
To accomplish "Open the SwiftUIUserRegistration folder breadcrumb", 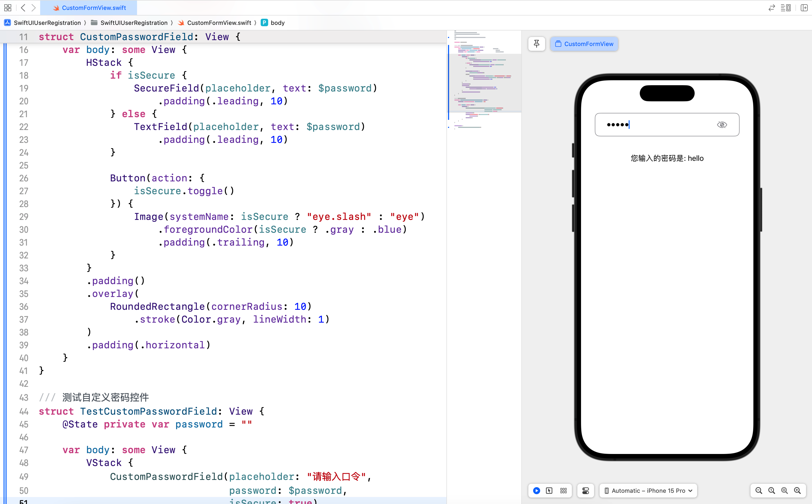I will tap(129, 23).
